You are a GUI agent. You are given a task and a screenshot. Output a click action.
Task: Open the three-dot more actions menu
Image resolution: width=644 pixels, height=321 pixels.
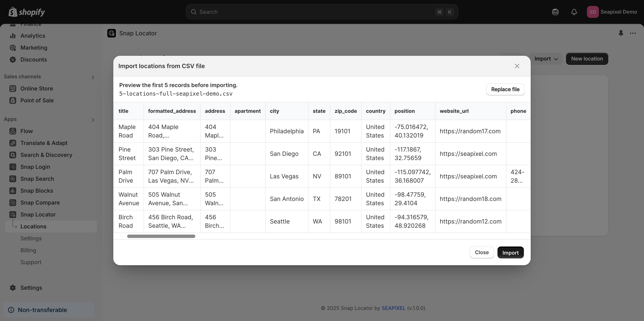pos(633,33)
